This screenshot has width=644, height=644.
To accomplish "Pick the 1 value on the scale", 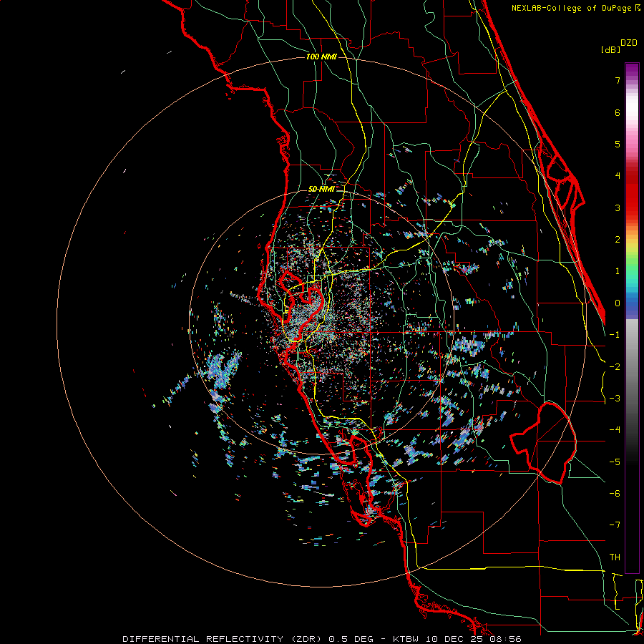I will click(618, 271).
